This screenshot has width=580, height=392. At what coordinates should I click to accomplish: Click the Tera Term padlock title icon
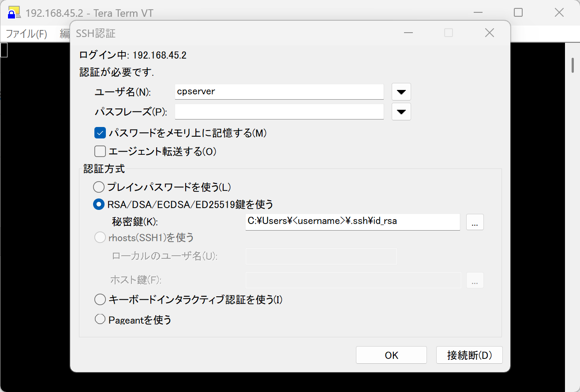[x=14, y=12]
